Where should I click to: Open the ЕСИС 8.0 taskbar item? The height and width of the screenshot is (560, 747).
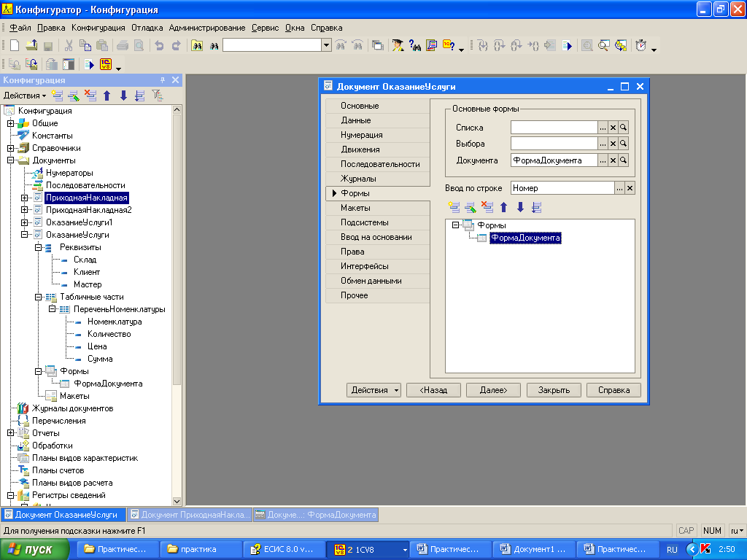pyautogui.click(x=284, y=550)
